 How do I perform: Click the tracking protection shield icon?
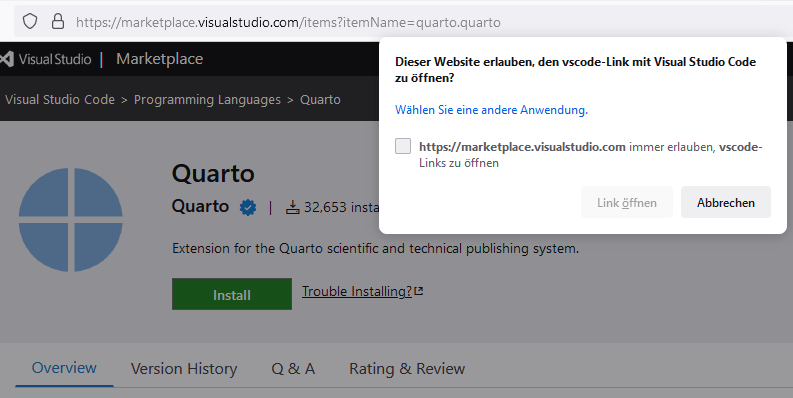click(x=30, y=22)
